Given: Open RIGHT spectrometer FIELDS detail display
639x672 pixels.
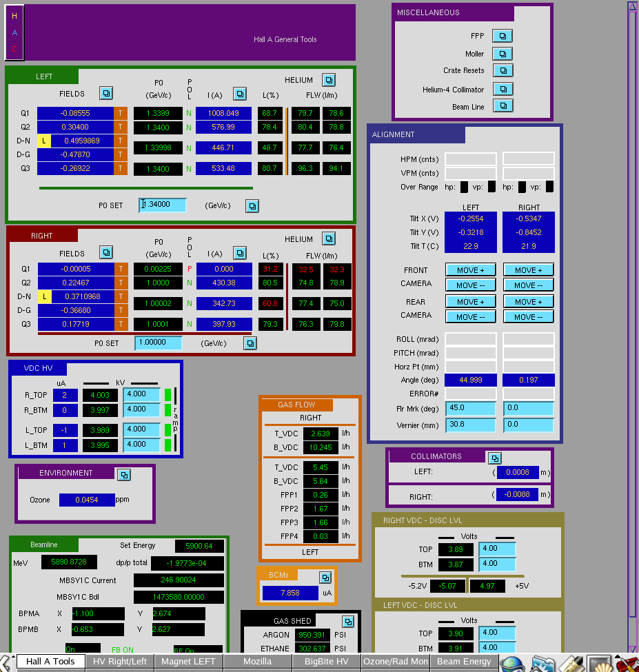Looking at the screenshot, I should [x=106, y=252].
